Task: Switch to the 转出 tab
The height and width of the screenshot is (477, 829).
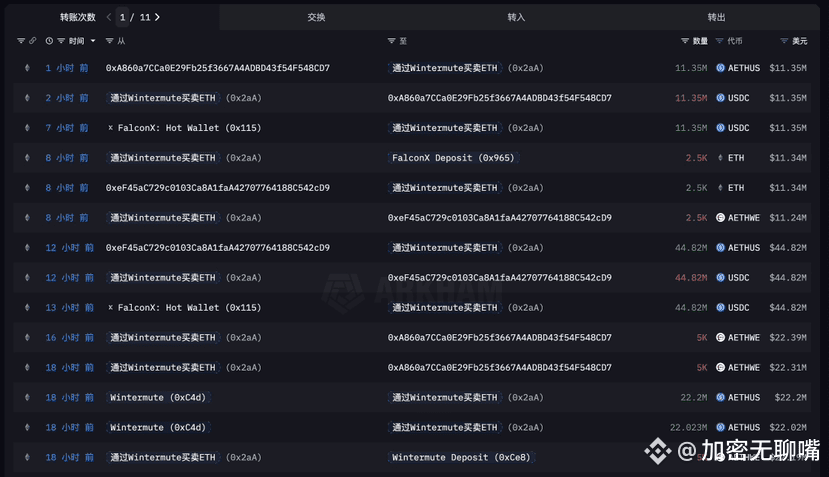Action: coord(716,17)
